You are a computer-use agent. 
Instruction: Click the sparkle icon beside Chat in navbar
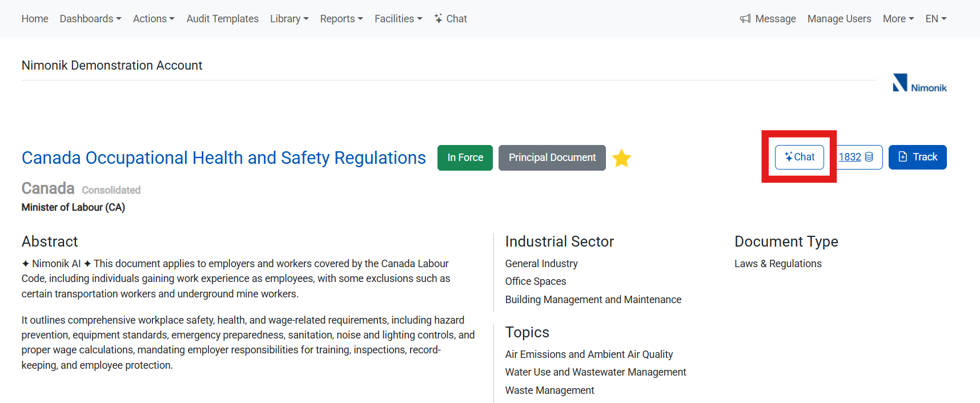point(438,18)
